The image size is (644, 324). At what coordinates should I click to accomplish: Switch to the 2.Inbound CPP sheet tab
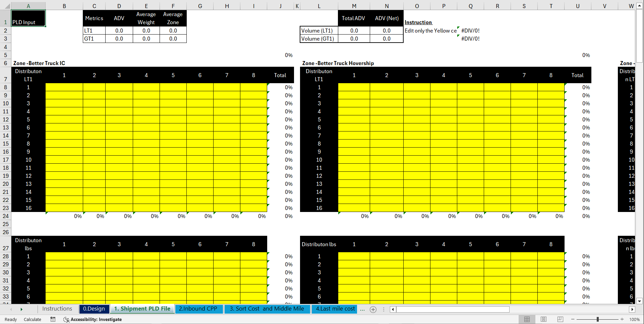coord(199,309)
